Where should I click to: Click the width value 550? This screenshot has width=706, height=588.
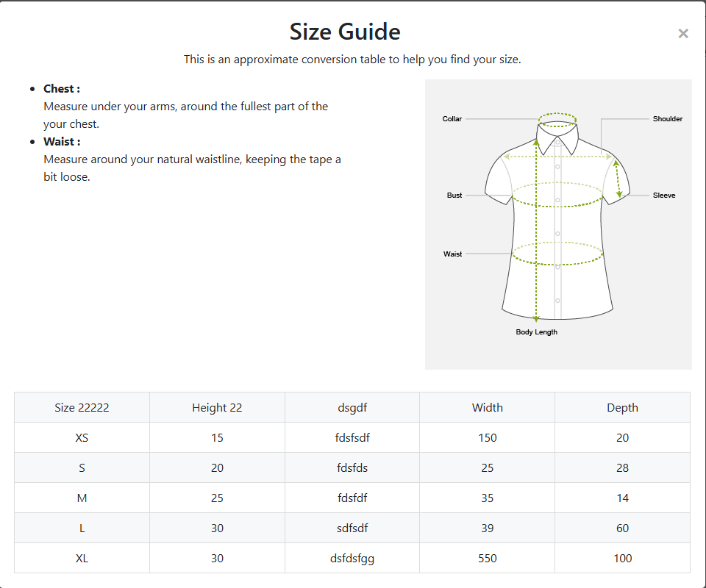(487, 558)
